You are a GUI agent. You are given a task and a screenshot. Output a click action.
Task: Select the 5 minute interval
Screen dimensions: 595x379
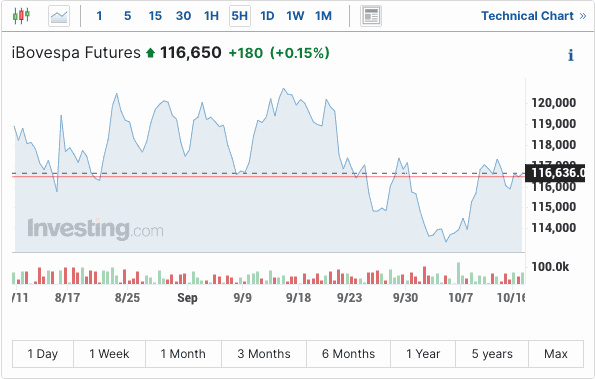pyautogui.click(x=128, y=16)
